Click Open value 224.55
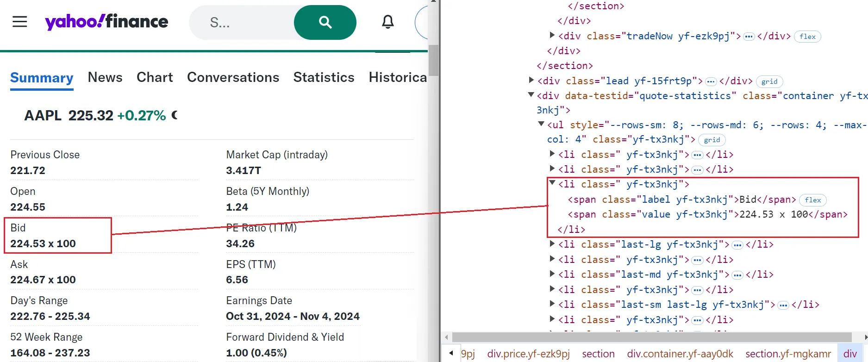The image size is (868, 362). point(28,207)
